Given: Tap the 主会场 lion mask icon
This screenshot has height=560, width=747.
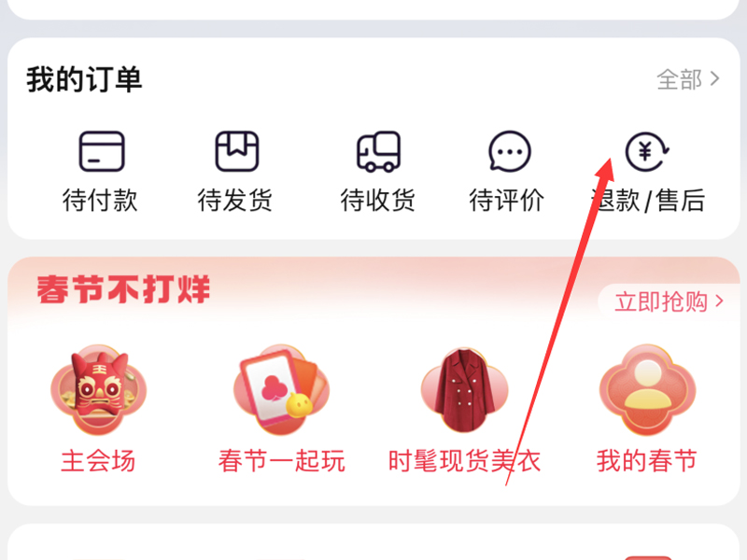Looking at the screenshot, I should 99,390.
